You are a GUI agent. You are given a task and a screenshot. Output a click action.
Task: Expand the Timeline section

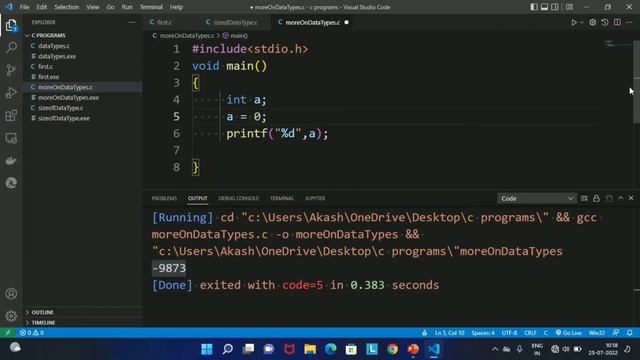coord(83,322)
